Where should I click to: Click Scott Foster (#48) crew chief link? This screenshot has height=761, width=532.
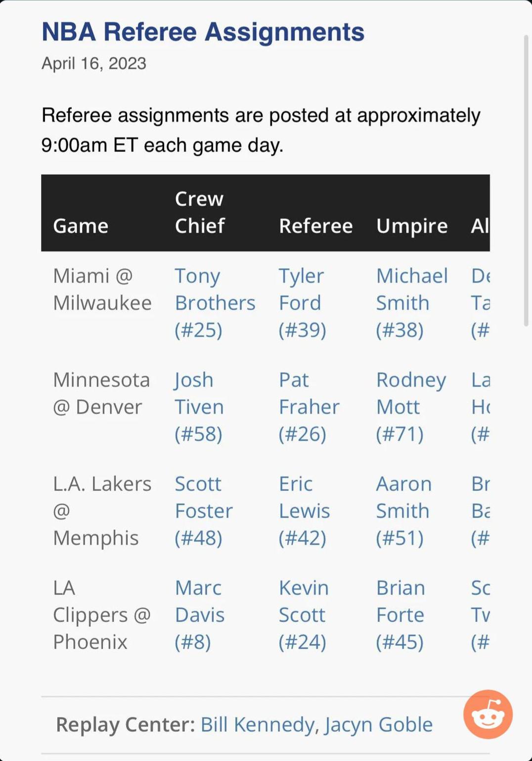pyautogui.click(x=203, y=511)
